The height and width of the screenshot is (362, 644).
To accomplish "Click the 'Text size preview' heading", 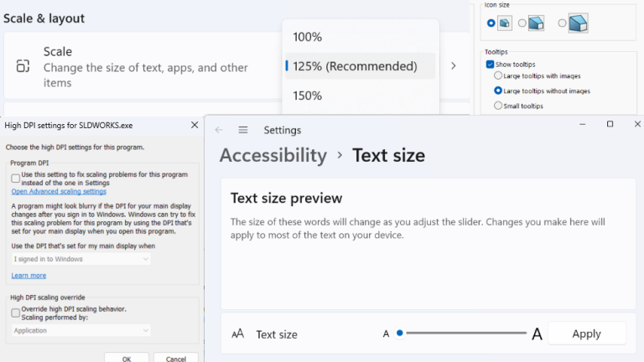I will 286,199.
